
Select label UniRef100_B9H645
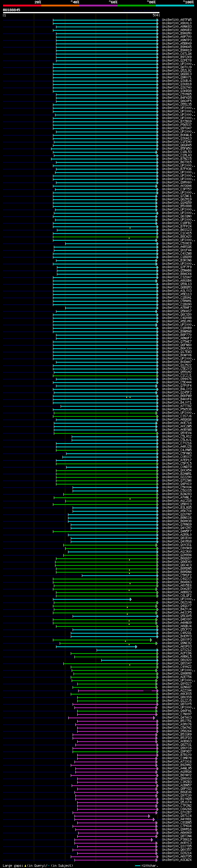(x=177, y=47)
